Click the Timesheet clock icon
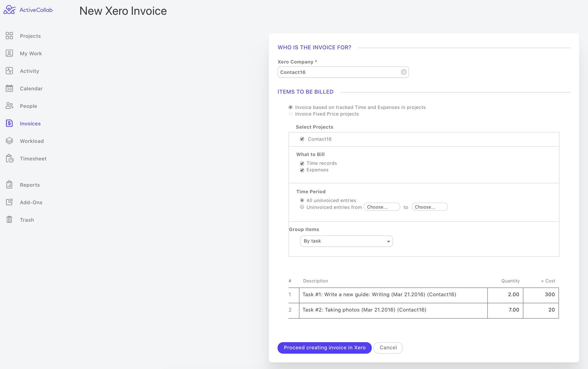The image size is (588, 369). [9, 158]
